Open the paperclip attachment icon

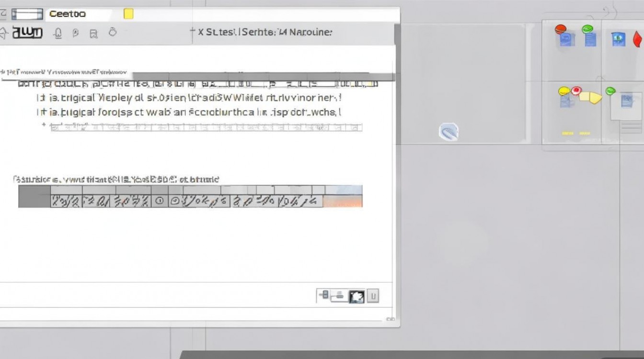click(x=448, y=132)
